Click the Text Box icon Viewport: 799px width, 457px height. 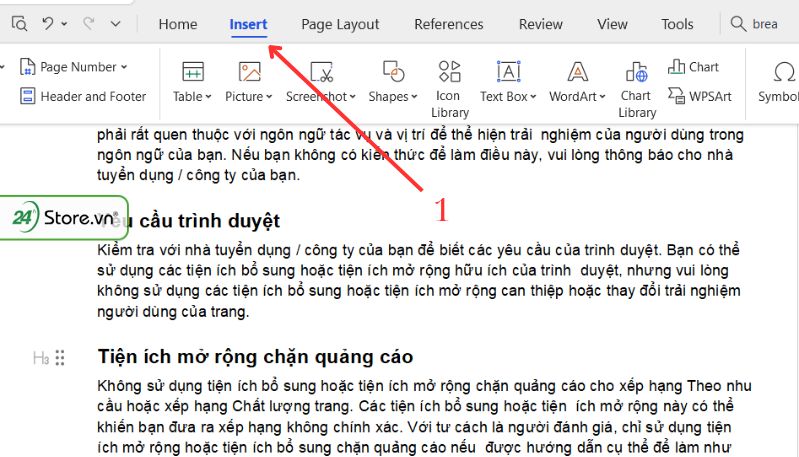tap(508, 72)
